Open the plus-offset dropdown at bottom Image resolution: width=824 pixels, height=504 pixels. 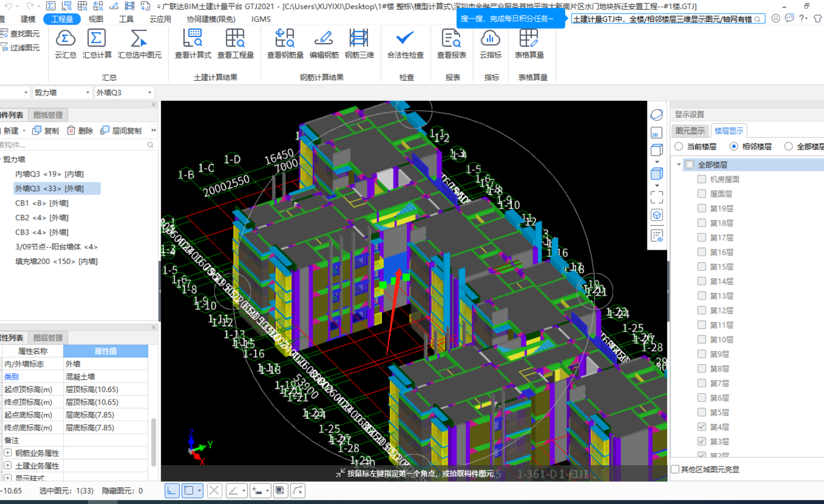(267, 491)
